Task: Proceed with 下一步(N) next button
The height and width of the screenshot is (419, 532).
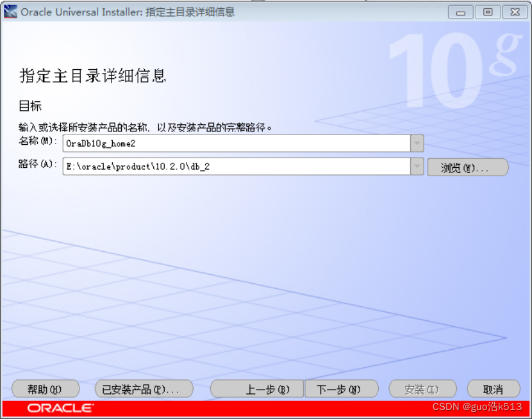Action: pyautogui.click(x=342, y=388)
